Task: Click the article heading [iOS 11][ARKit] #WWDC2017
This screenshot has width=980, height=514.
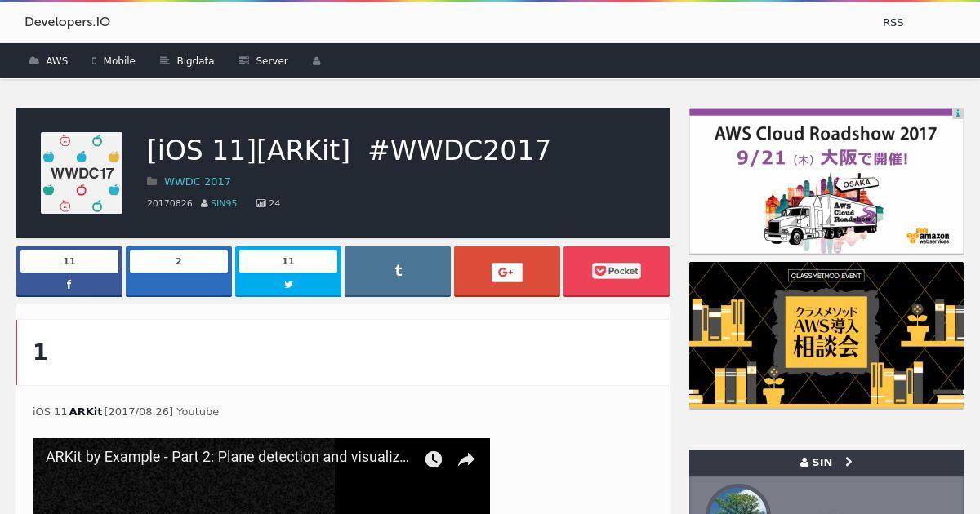Action: click(349, 150)
